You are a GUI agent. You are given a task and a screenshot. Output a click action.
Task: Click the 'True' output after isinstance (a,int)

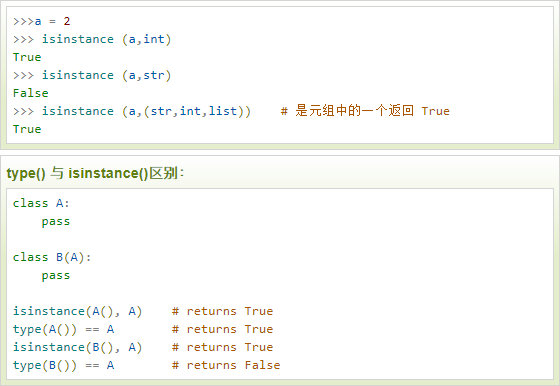click(27, 57)
